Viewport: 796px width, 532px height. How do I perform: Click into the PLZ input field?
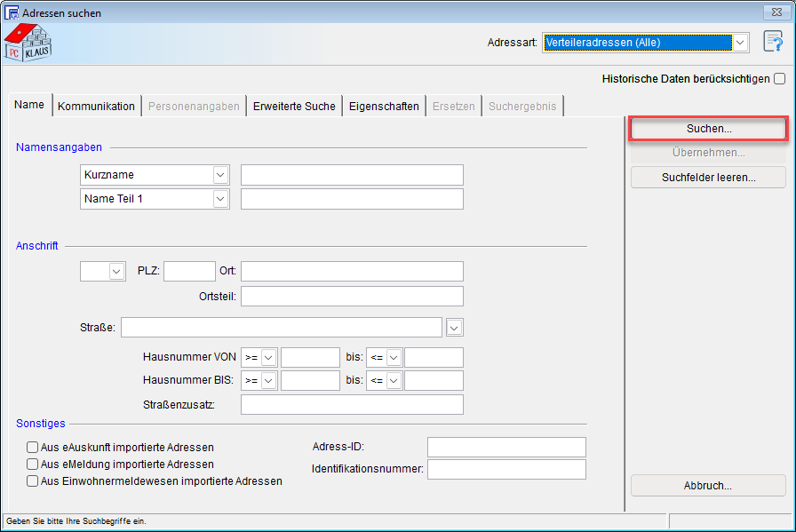tap(189, 272)
